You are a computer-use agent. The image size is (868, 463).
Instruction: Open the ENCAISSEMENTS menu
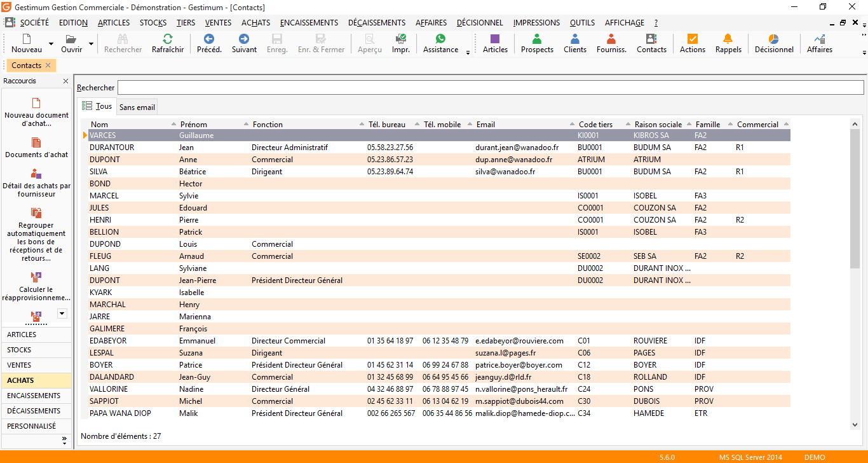coord(309,22)
